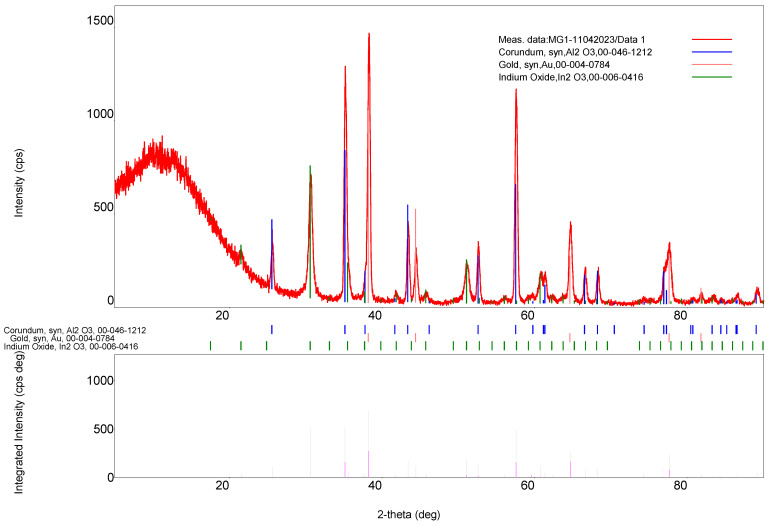This screenshot has height=526, width=770.
Task: Select the Corundum legend entry text in upper plot
Action: coord(569,51)
